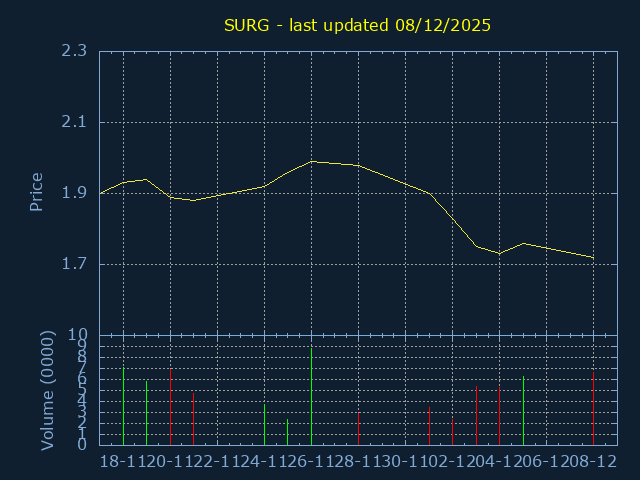
Task: Select the shortest red volume bar
Action: tap(452, 432)
